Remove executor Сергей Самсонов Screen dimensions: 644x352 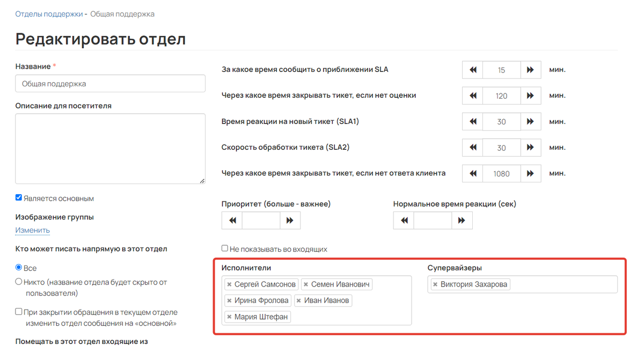[x=229, y=284]
